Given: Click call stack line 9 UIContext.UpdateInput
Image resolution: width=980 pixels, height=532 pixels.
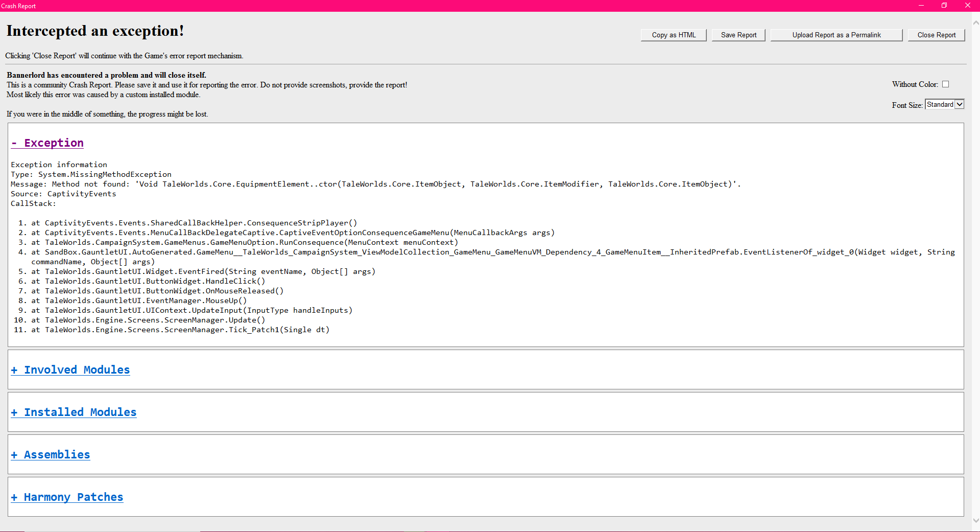Looking at the screenshot, I should point(192,310).
